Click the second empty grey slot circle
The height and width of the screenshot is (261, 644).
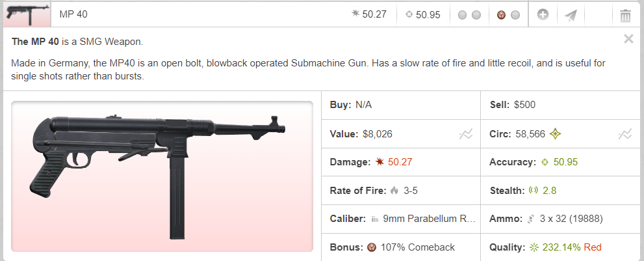(476, 15)
